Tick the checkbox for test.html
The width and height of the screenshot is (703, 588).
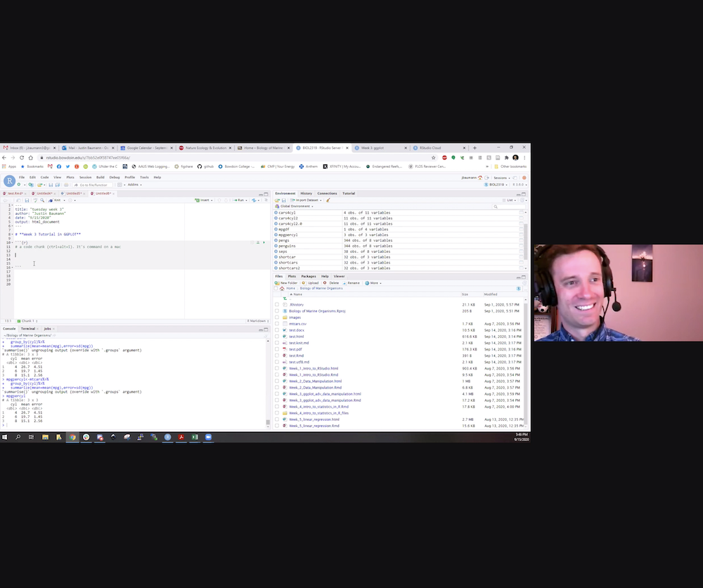pyautogui.click(x=276, y=337)
